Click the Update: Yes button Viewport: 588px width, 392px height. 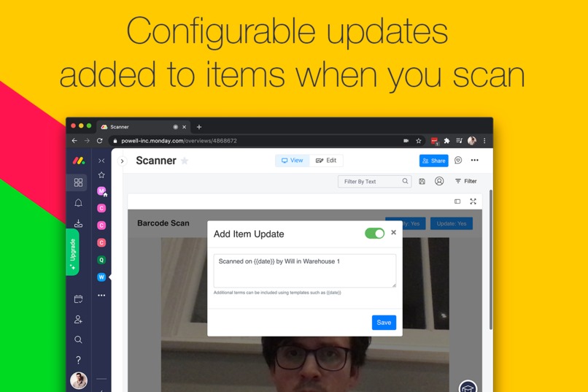[452, 223]
